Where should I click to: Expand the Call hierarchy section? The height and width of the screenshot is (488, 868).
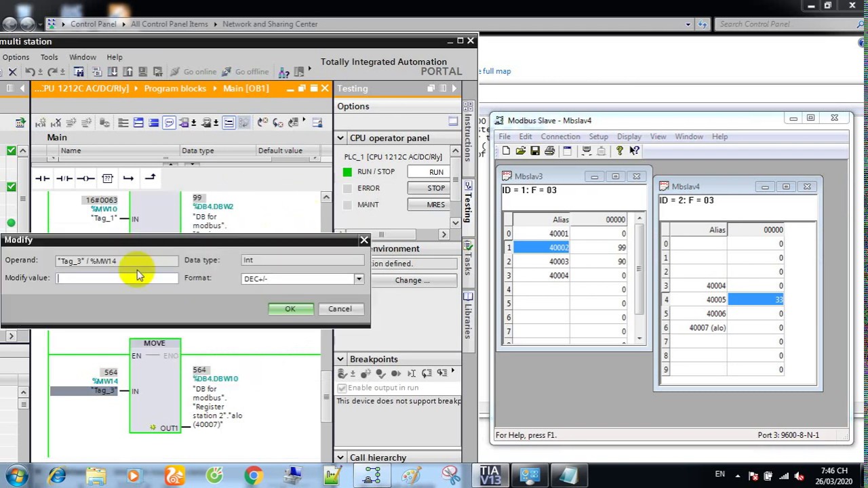click(x=340, y=458)
